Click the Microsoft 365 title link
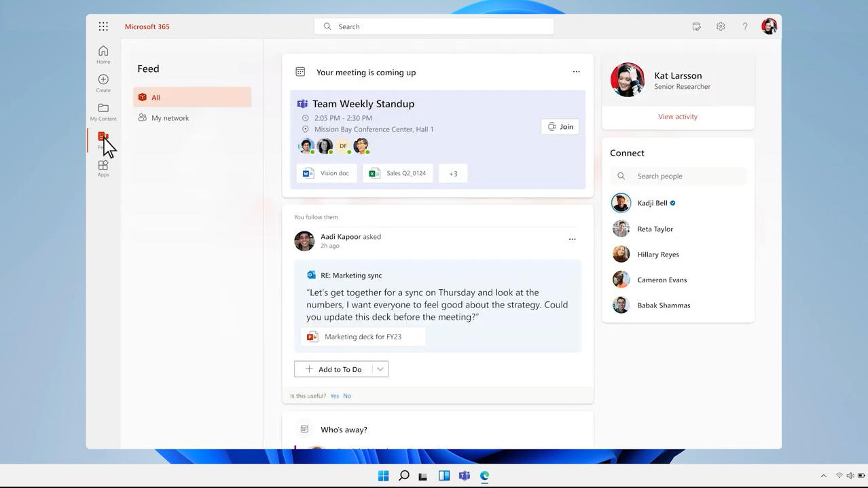Image resolution: width=868 pixels, height=488 pixels. [147, 26]
